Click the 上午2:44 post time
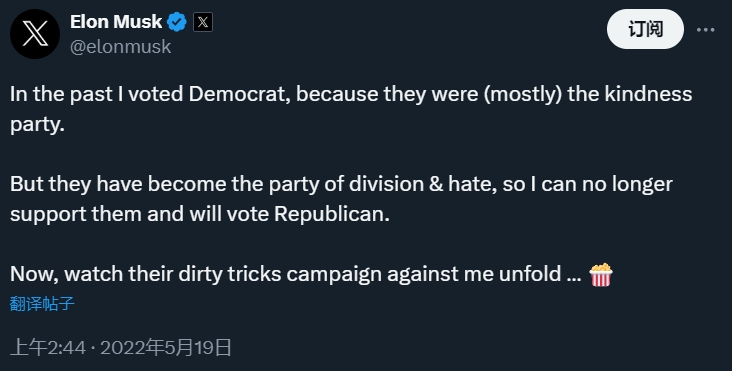Viewport: 732px width, 371px height. [48, 348]
